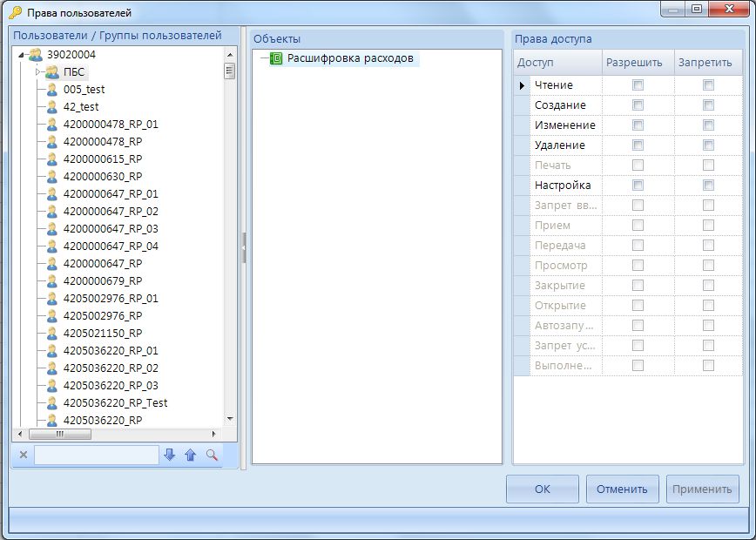Click the user icon next to 005_test
This screenshot has height=540, width=756.
tap(52, 90)
